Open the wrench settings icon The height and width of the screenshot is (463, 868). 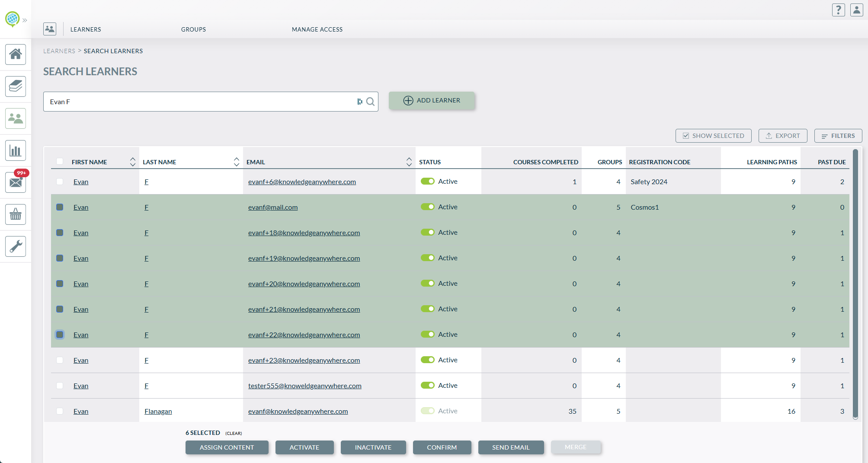pos(16,246)
